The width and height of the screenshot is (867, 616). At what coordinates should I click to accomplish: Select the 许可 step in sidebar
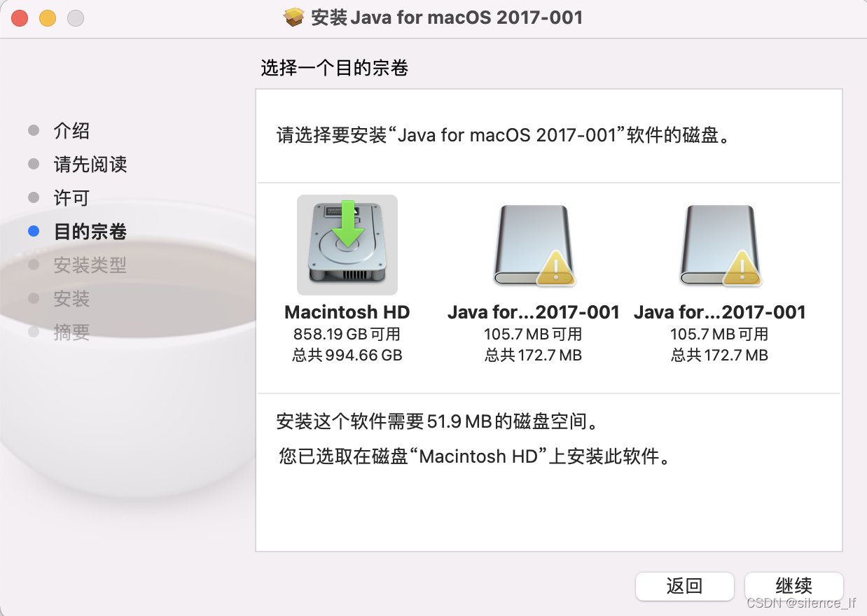pos(72,198)
